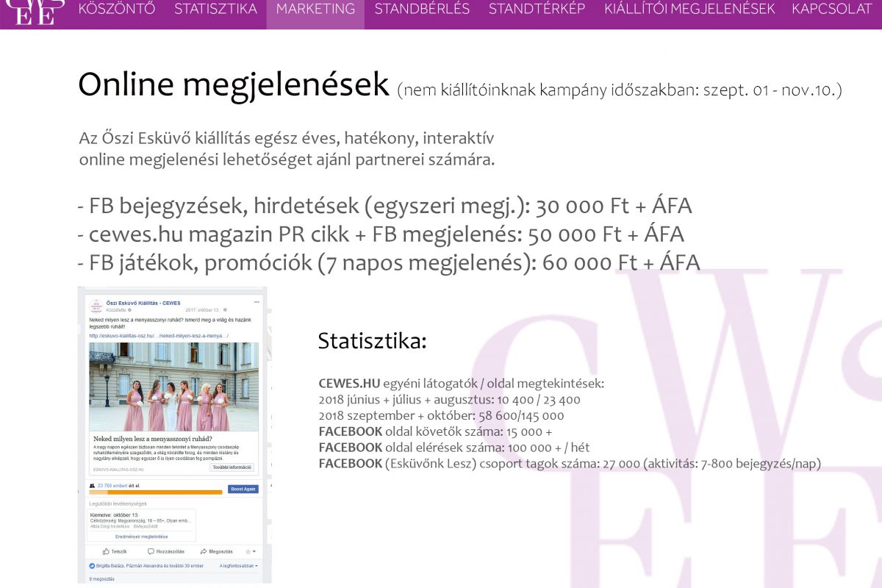882x588 pixels.
Task: Open headline 'Neked milyen lesz a menyasszonyi ruhád?'
Action: coord(153,439)
